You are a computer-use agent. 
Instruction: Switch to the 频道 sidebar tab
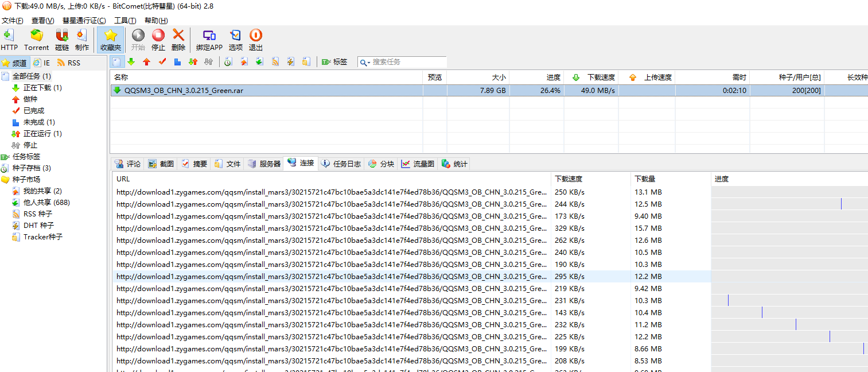[x=15, y=63]
